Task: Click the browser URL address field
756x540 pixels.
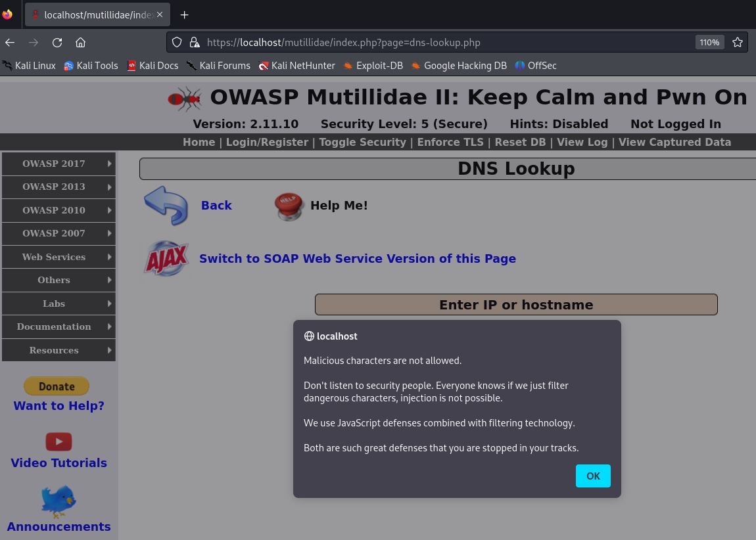Action: click(447, 43)
